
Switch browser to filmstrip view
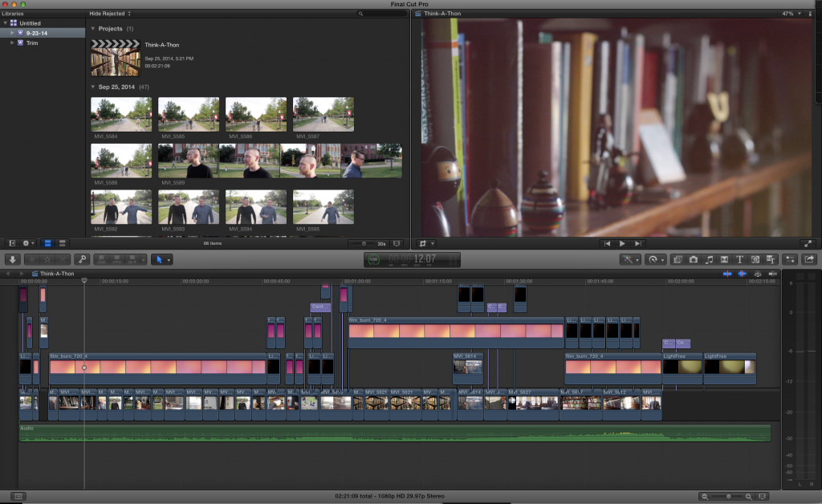[47, 243]
